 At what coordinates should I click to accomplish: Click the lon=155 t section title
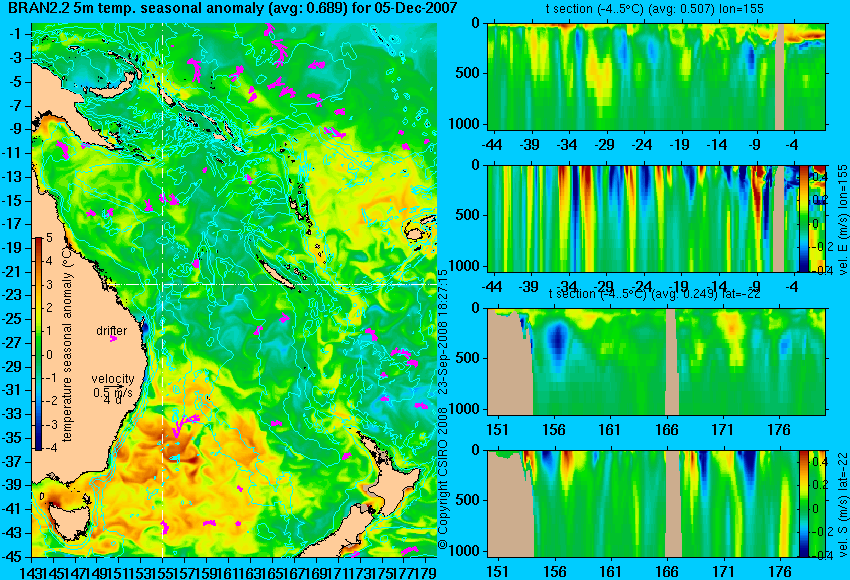(655, 9)
